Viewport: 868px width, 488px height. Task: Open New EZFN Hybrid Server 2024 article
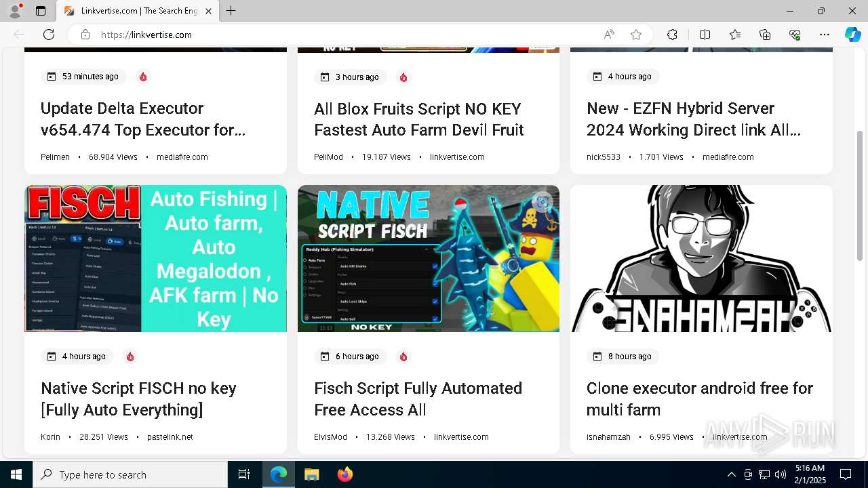pos(694,119)
